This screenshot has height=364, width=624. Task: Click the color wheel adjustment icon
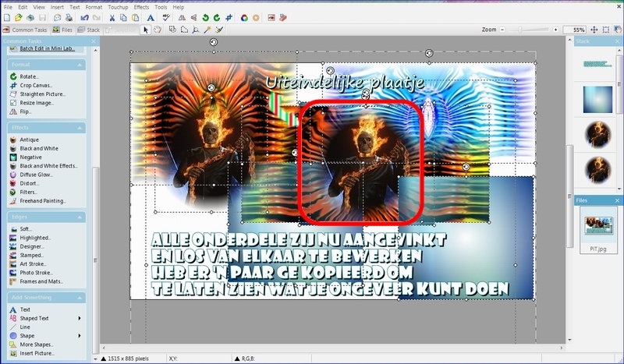[244, 17]
